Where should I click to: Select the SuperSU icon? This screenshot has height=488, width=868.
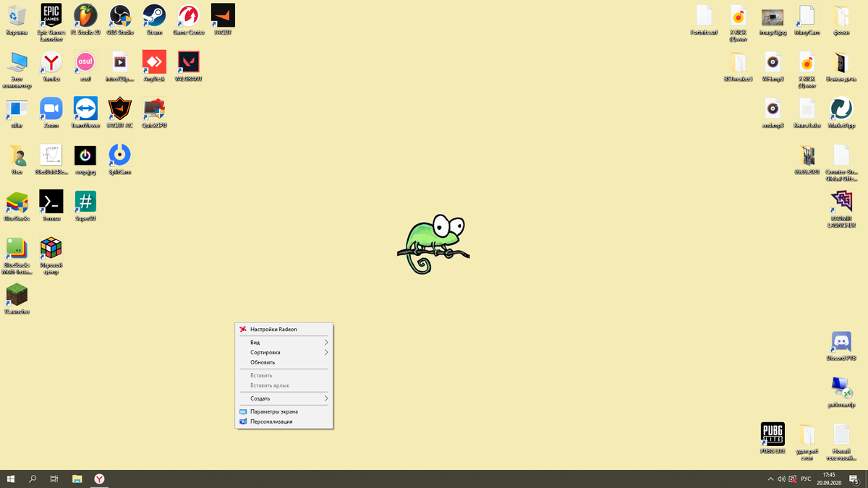(85, 206)
